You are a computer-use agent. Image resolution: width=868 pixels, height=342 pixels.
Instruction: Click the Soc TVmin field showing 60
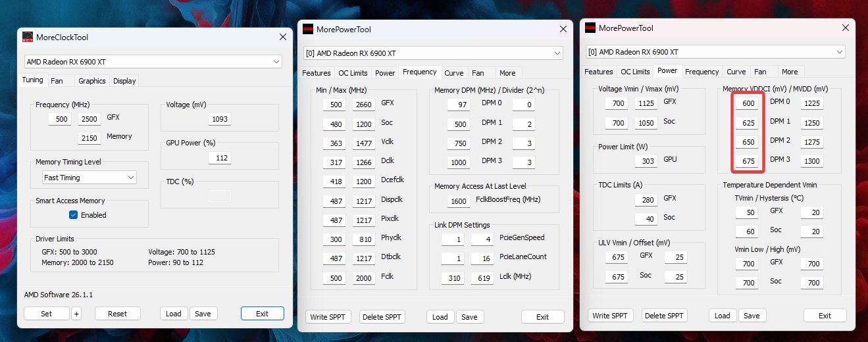(747, 232)
